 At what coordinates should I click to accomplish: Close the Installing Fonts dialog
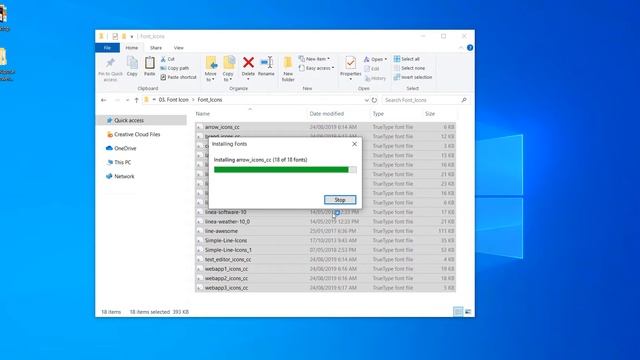[354, 144]
